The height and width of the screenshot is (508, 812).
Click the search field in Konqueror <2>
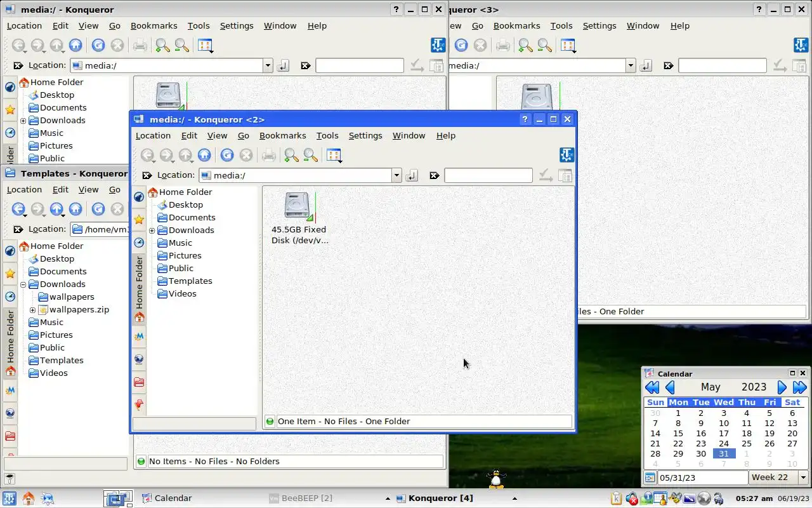(x=488, y=175)
